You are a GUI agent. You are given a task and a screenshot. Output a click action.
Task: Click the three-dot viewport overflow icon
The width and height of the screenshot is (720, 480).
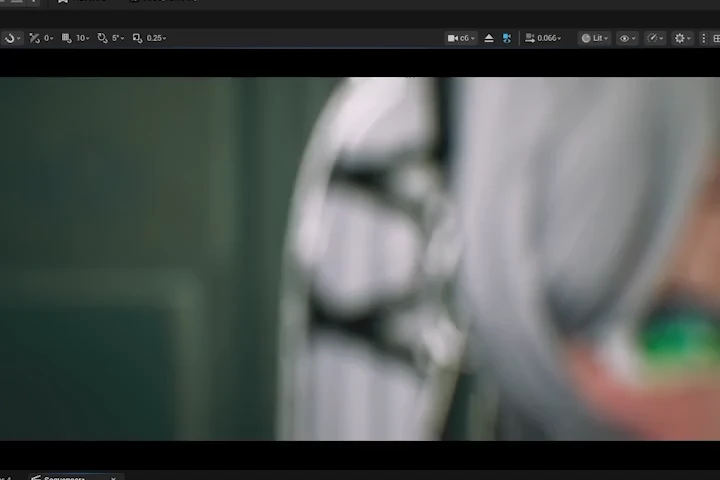[703, 38]
